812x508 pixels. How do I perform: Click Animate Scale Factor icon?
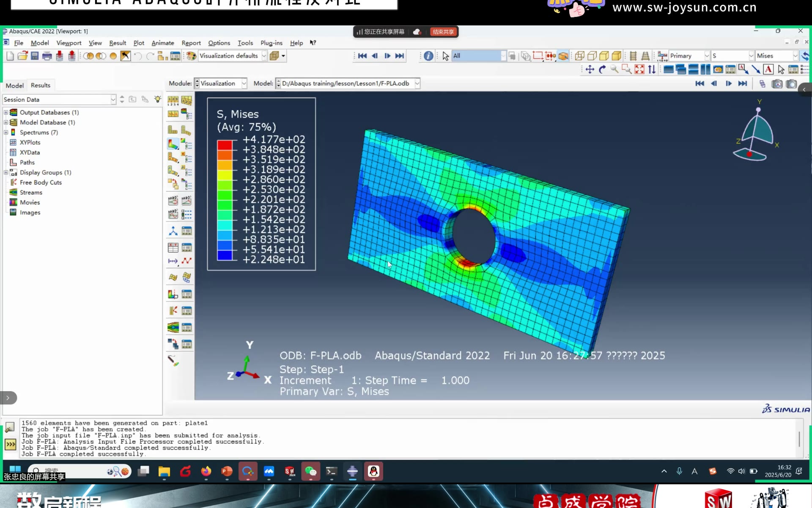point(173,200)
